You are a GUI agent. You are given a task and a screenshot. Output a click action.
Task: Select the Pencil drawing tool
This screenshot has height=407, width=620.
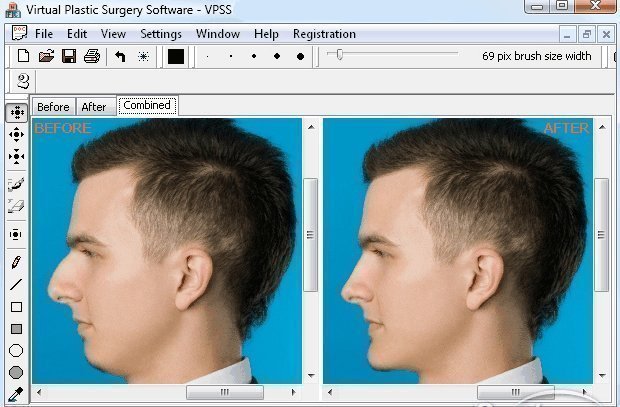coord(16,263)
